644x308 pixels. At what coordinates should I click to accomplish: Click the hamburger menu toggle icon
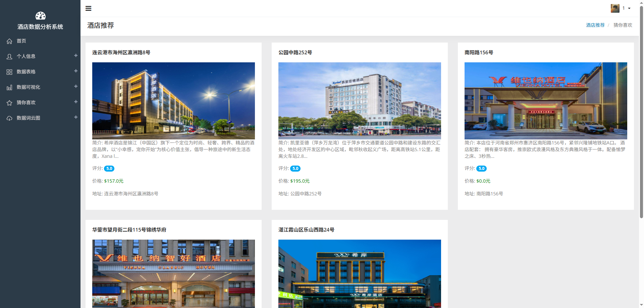[x=88, y=8]
